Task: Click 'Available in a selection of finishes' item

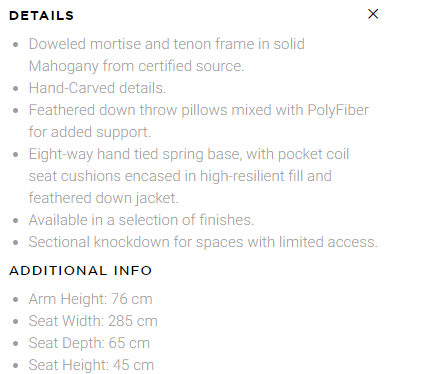Action: coord(141,220)
